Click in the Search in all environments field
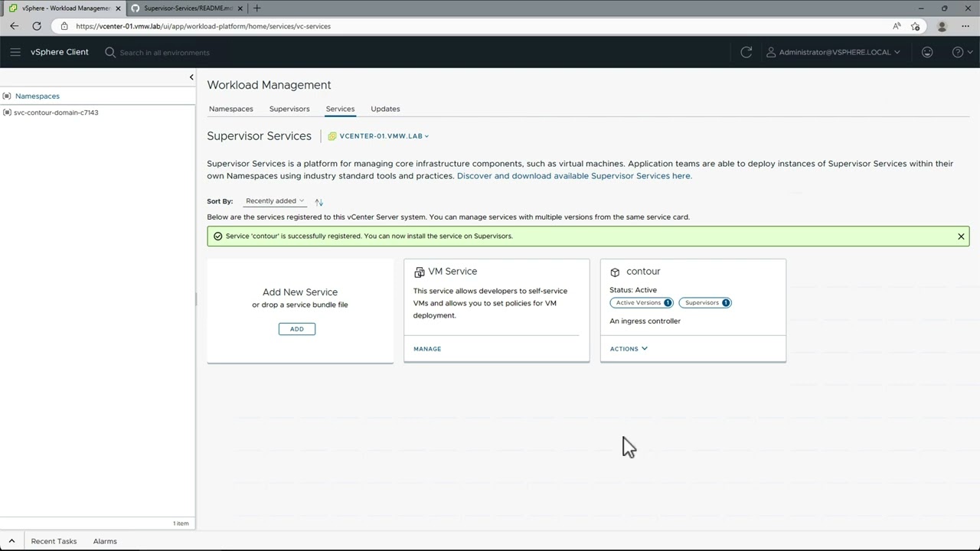 (x=165, y=53)
